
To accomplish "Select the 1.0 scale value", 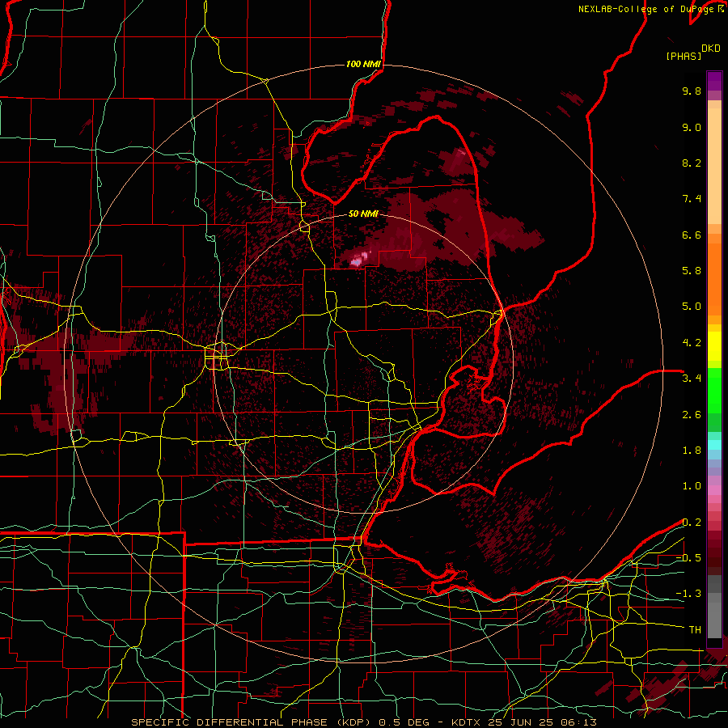I will 692,486.
